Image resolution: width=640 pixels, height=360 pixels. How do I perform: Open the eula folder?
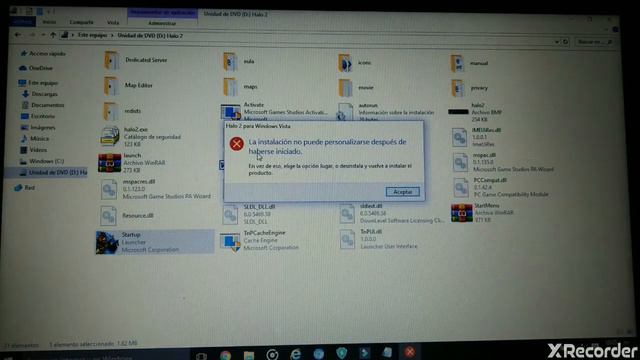[x=239, y=62]
